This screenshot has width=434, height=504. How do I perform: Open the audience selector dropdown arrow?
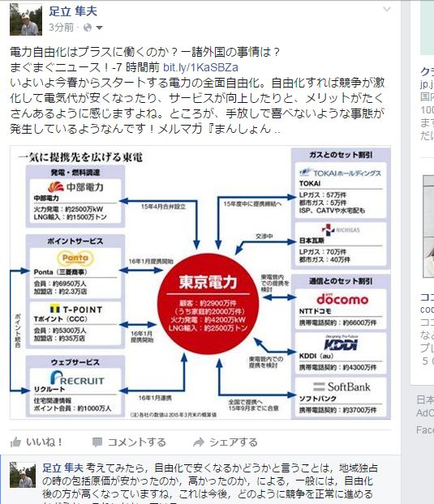coord(100,28)
